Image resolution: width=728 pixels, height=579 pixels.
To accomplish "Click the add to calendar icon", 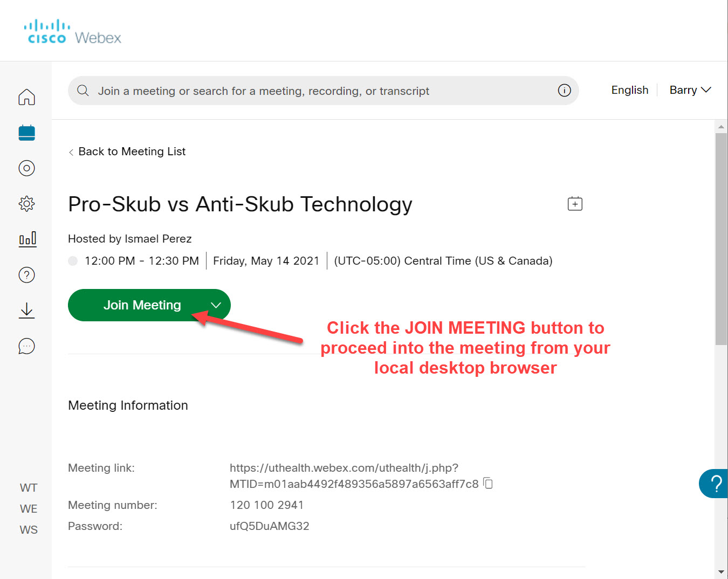I will point(575,204).
